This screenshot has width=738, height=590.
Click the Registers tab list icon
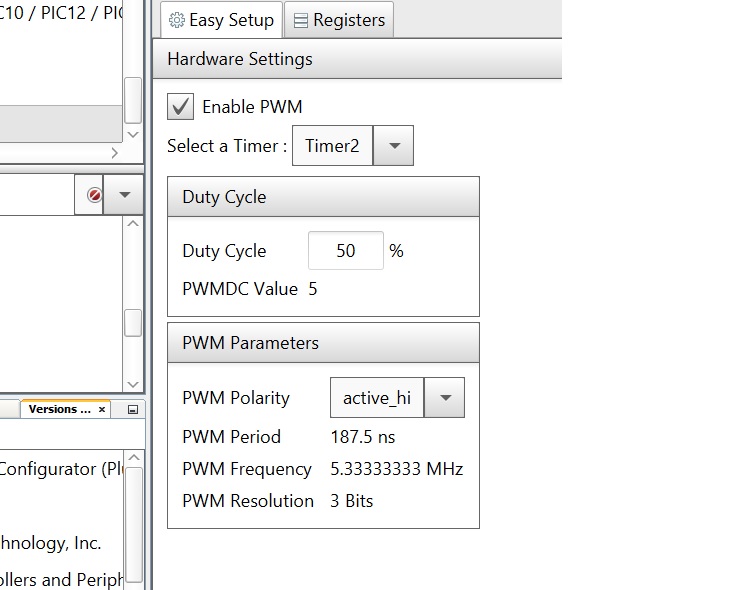click(300, 20)
